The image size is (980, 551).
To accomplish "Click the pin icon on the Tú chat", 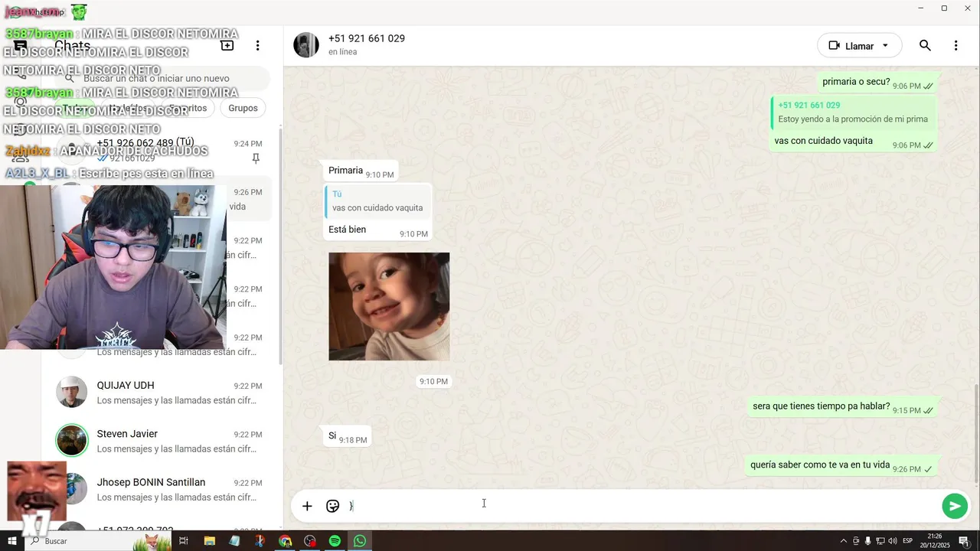I will [x=256, y=158].
